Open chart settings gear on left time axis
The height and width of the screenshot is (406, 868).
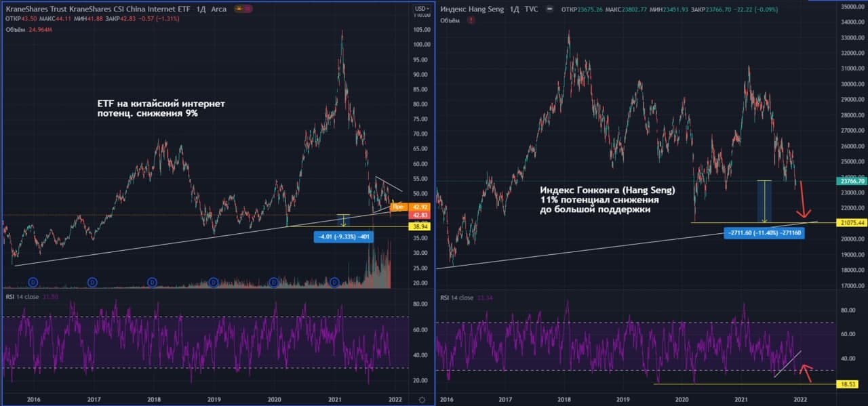(422, 400)
